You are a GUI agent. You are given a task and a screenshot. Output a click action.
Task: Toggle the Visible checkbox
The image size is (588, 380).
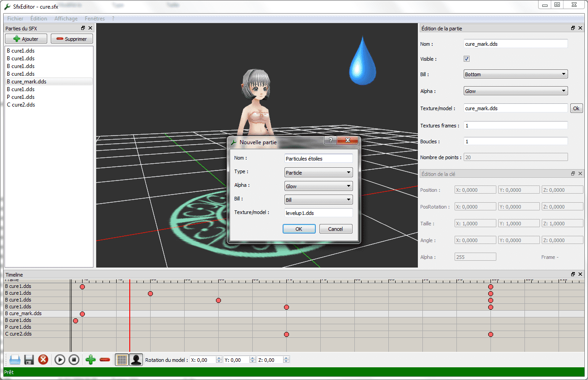pos(466,59)
